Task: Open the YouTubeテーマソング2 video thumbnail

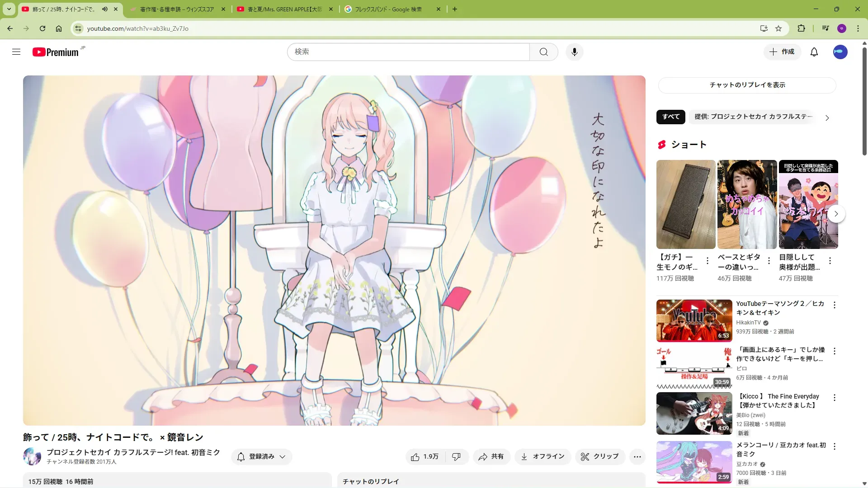Action: (x=694, y=320)
